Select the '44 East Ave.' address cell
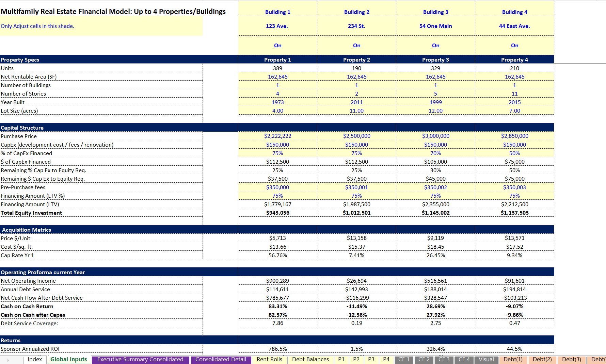 (514, 26)
